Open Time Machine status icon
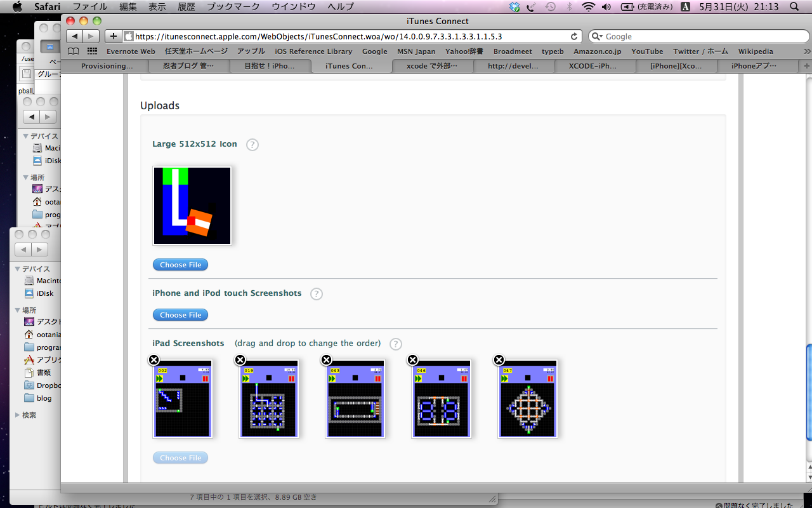This screenshot has height=508, width=812. pos(551,7)
